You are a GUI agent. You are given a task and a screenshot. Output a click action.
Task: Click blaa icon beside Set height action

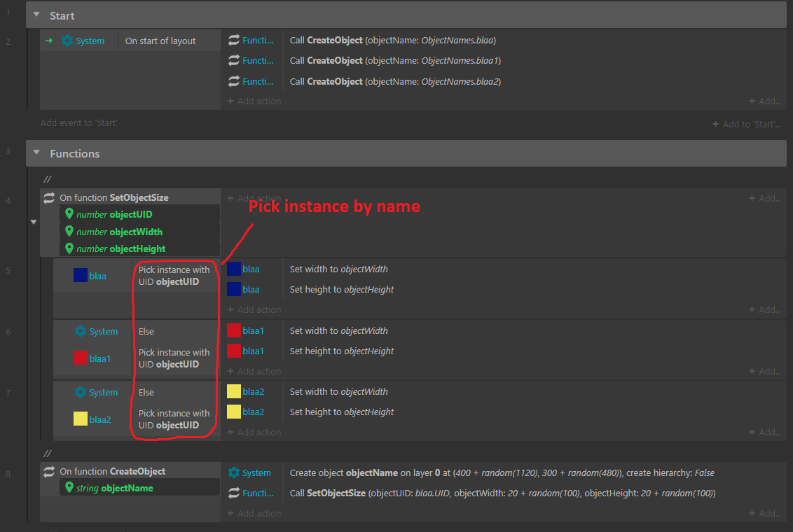(234, 289)
